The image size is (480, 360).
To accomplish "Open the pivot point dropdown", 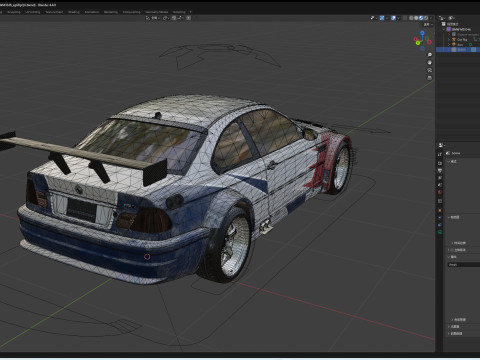I will (166, 18).
